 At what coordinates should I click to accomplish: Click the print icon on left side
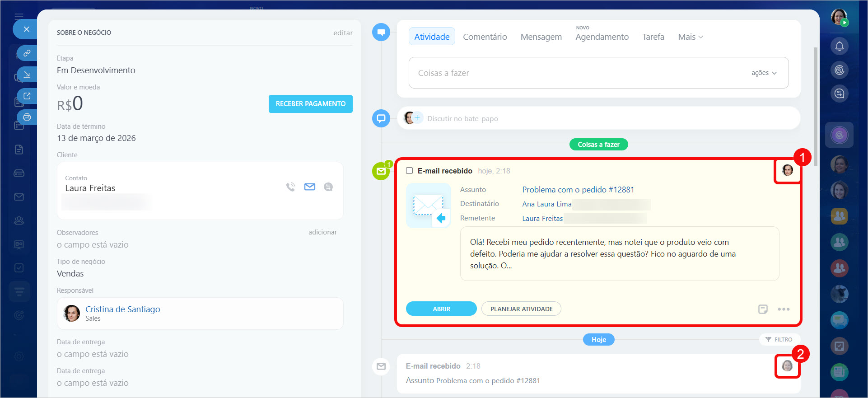tap(27, 117)
